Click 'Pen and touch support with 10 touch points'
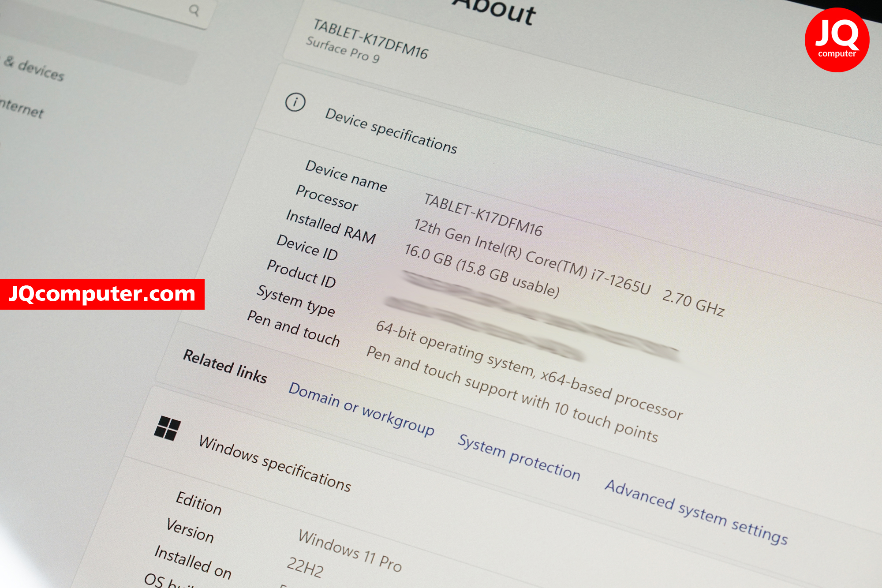Screen dimensions: 882x588 click(x=512, y=393)
